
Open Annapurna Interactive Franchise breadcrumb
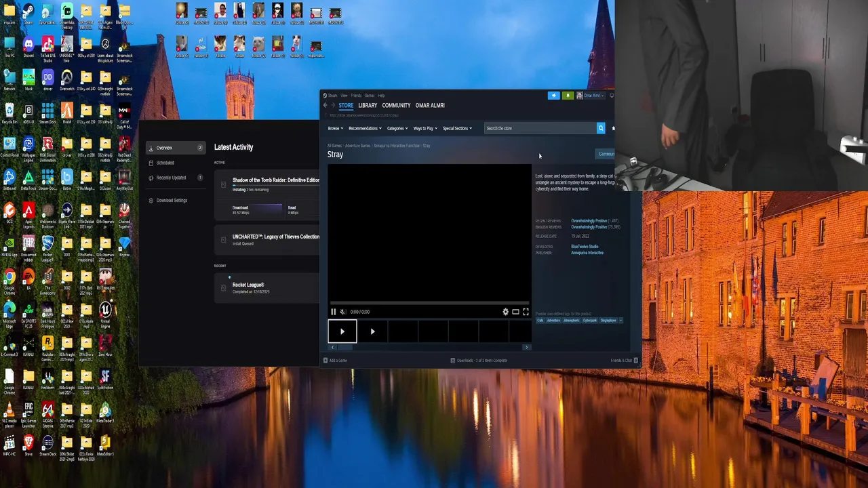397,146
